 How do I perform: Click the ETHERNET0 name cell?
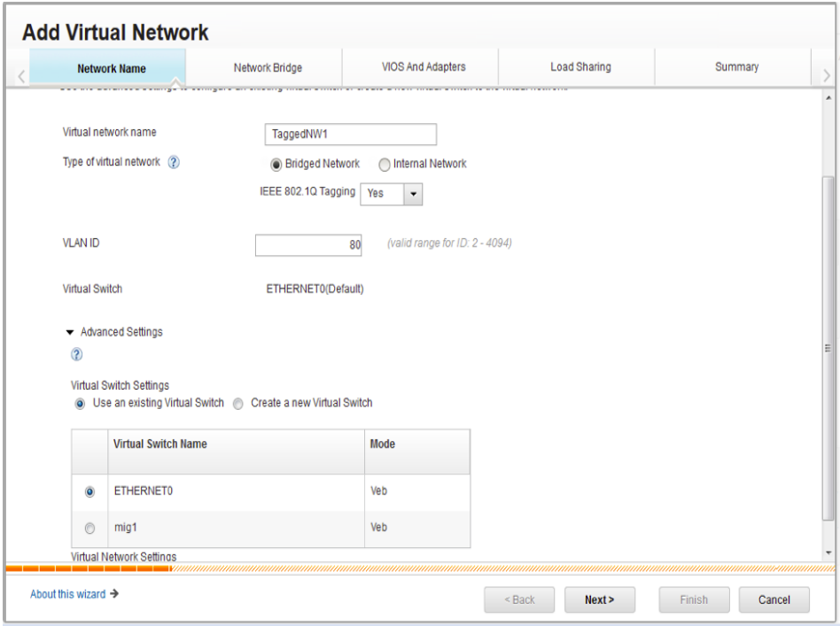click(237, 491)
